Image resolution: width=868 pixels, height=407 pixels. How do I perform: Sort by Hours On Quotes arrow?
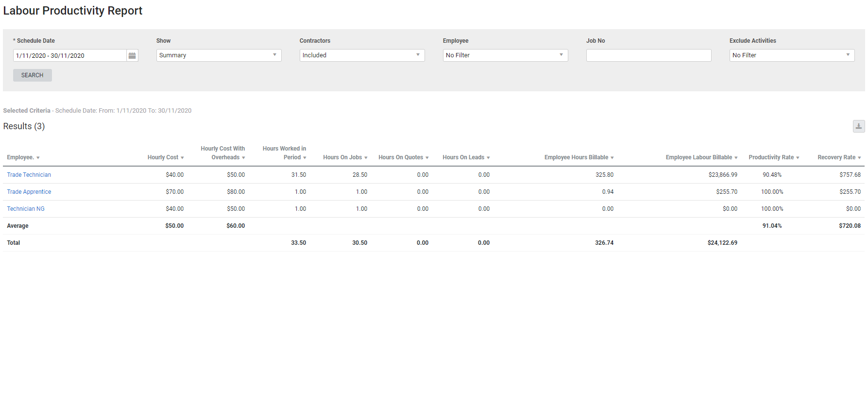pyautogui.click(x=427, y=158)
